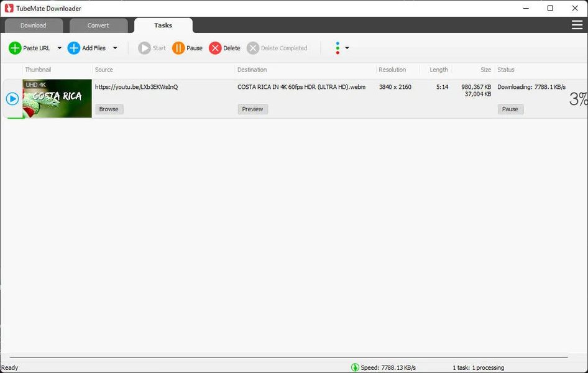Select the COSTA RICA IN 4K destination filename
This screenshot has width=588, height=373.
301,87
